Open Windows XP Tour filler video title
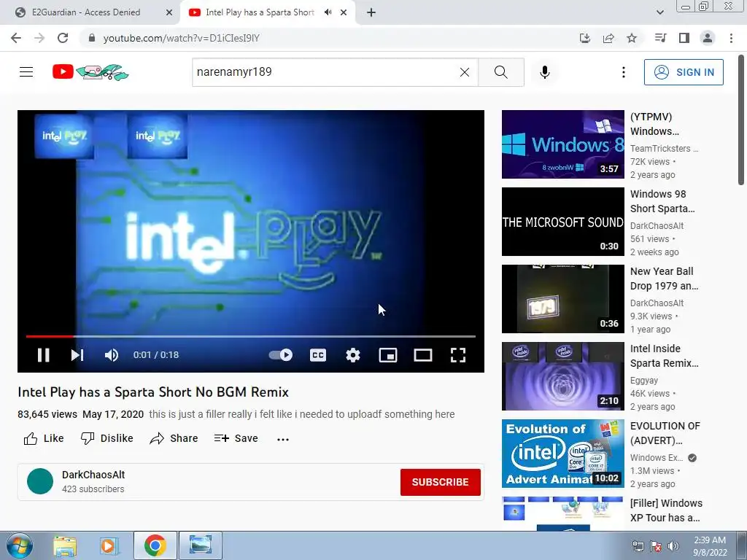The image size is (747, 560). pyautogui.click(x=666, y=510)
